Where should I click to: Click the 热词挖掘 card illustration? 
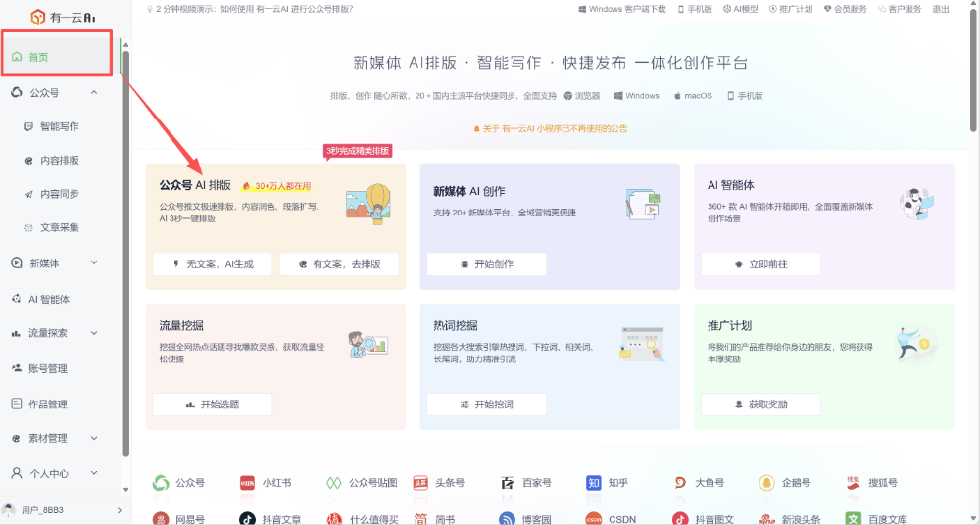point(642,344)
